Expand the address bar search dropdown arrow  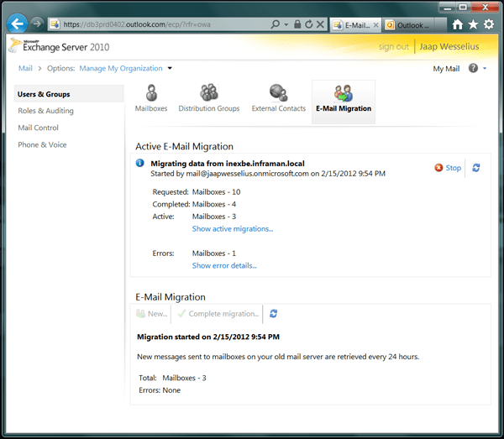click(x=286, y=24)
